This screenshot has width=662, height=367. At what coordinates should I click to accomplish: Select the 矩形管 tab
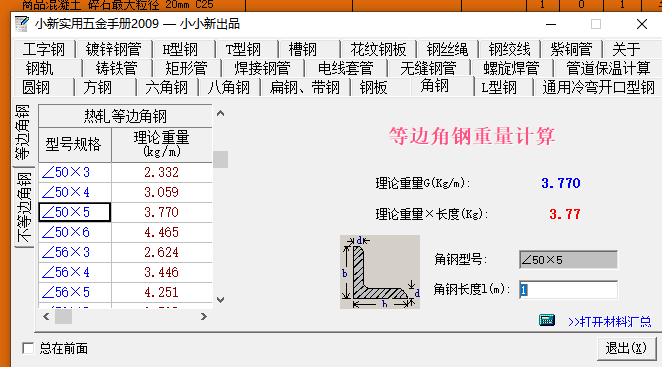coord(186,68)
